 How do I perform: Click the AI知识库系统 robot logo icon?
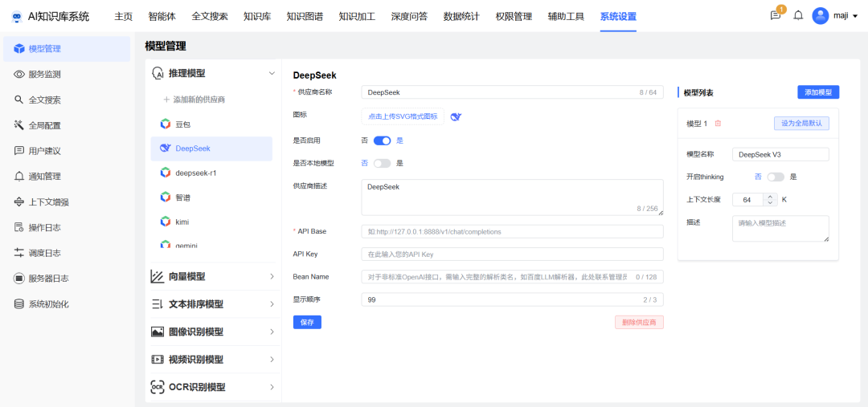pos(17,16)
